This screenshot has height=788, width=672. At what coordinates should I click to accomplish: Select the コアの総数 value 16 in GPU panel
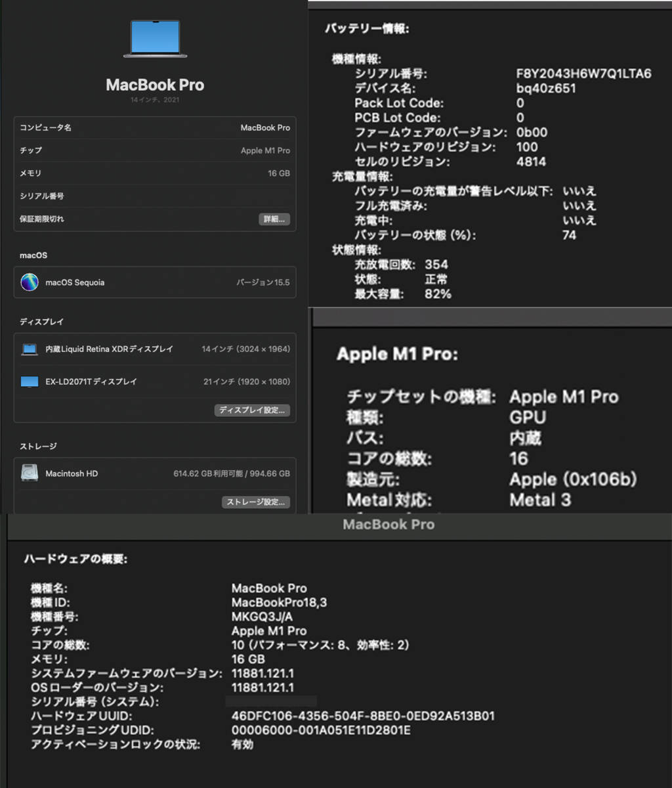pos(518,458)
